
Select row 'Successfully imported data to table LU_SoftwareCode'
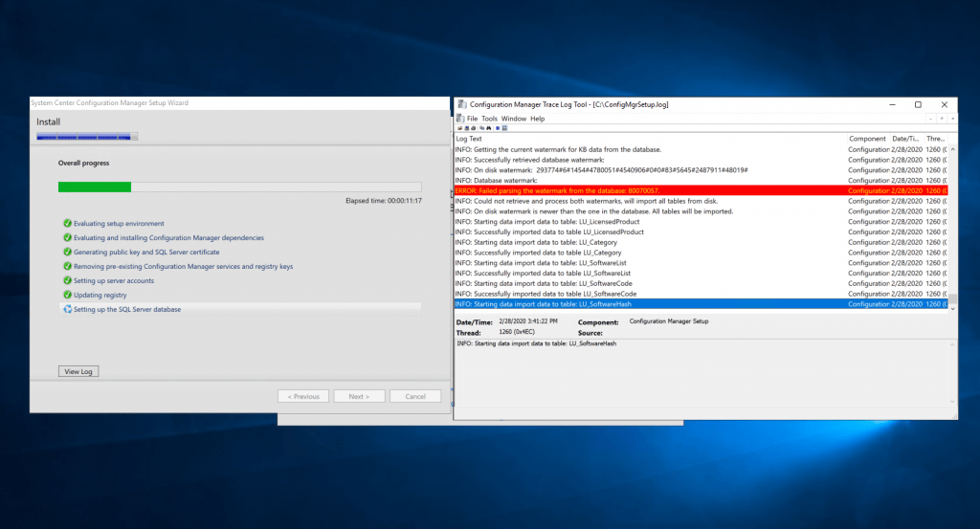[x=702, y=294]
